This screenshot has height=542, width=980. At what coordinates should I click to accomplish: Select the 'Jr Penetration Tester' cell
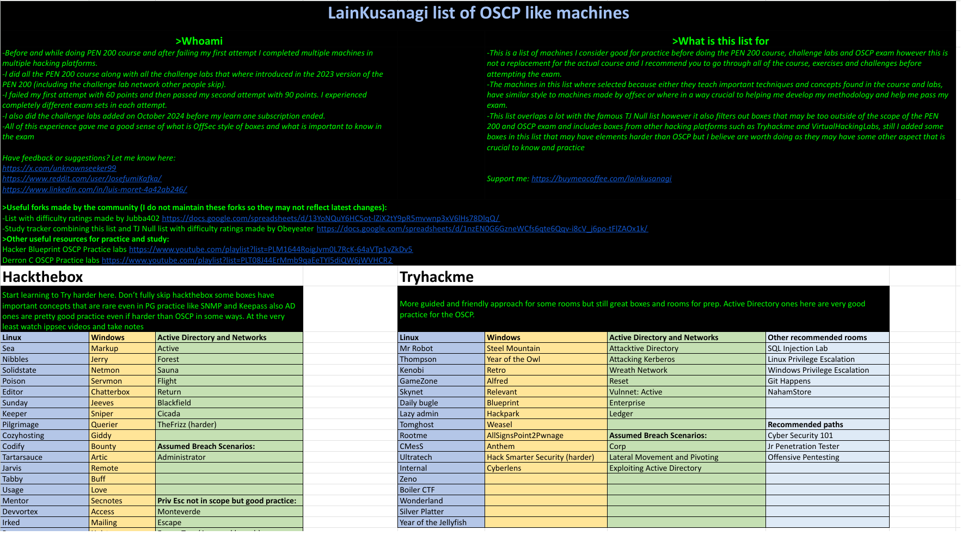(828, 446)
